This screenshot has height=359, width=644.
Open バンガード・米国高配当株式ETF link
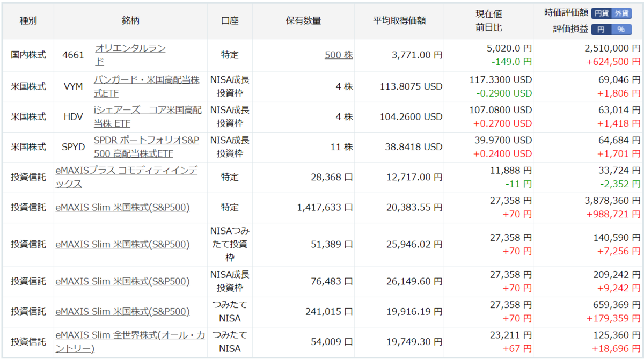147,86
